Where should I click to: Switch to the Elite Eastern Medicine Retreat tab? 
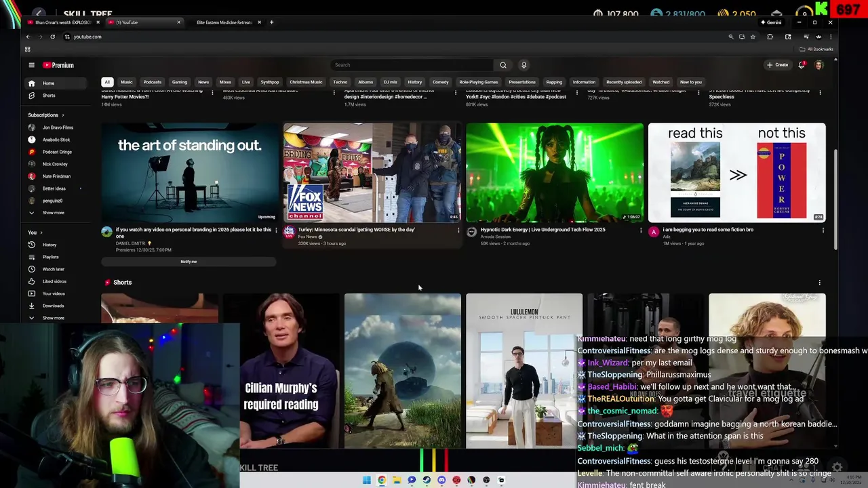click(x=224, y=22)
